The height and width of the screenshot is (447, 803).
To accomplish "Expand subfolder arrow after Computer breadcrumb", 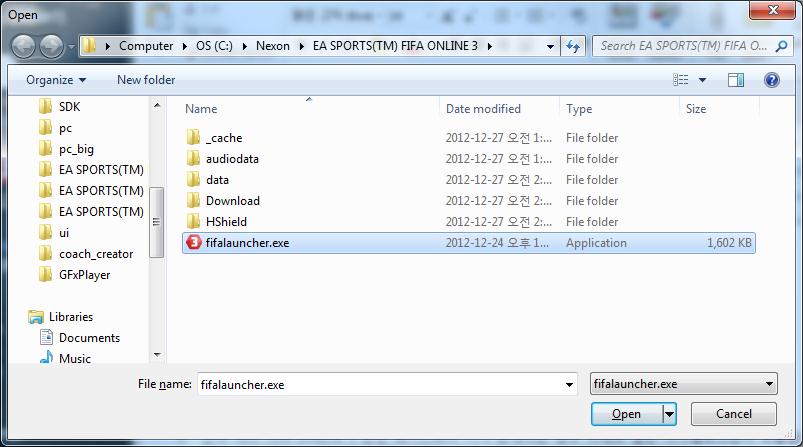I will pyautogui.click(x=184, y=46).
